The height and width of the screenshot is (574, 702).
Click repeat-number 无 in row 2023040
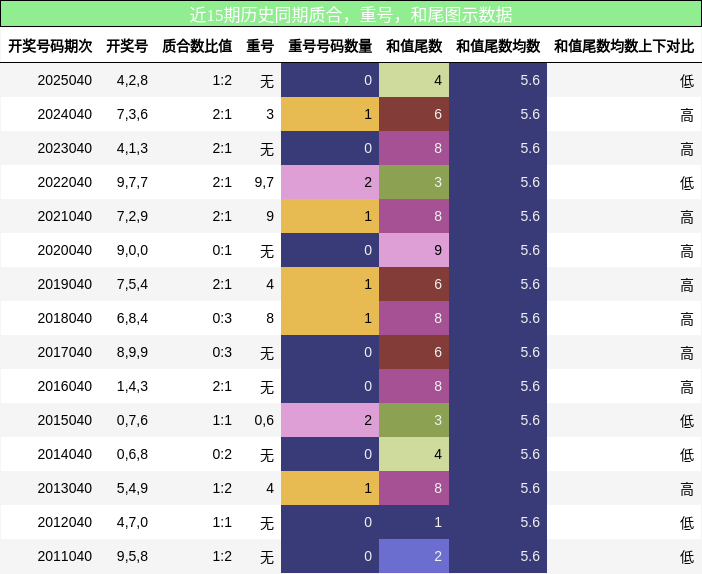tap(267, 149)
